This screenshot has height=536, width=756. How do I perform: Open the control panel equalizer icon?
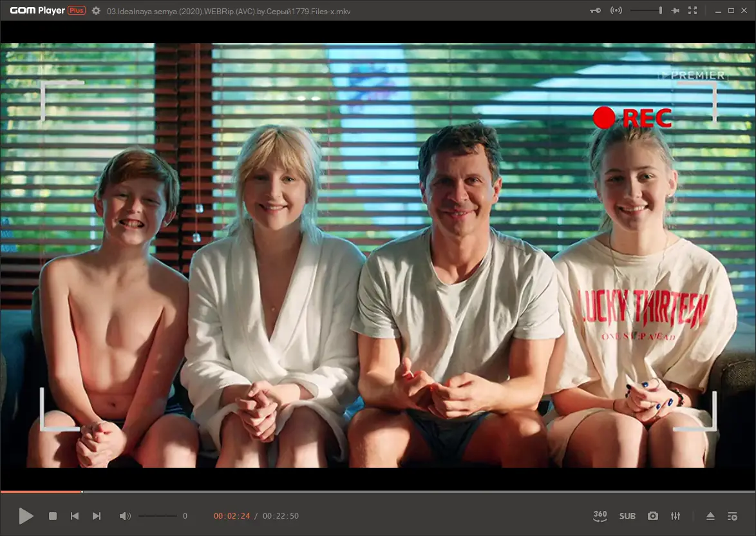coord(676,516)
